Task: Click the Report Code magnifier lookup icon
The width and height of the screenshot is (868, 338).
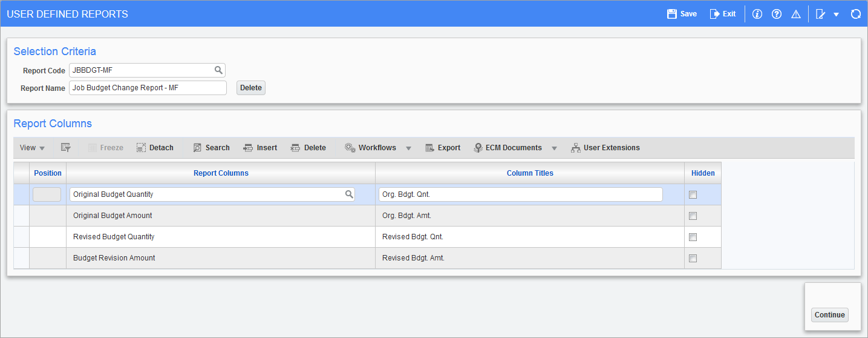Action: click(218, 70)
